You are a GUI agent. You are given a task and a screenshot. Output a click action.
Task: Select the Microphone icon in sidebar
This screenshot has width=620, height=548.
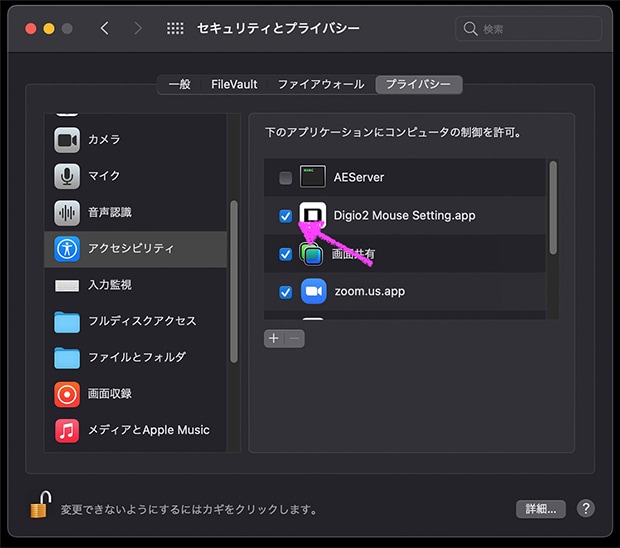(67, 176)
